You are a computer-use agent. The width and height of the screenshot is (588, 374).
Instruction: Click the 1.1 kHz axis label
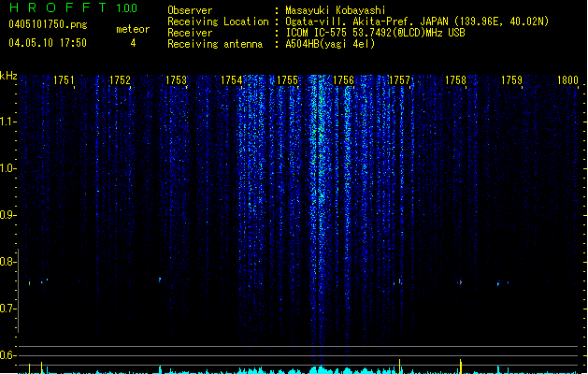[7, 122]
